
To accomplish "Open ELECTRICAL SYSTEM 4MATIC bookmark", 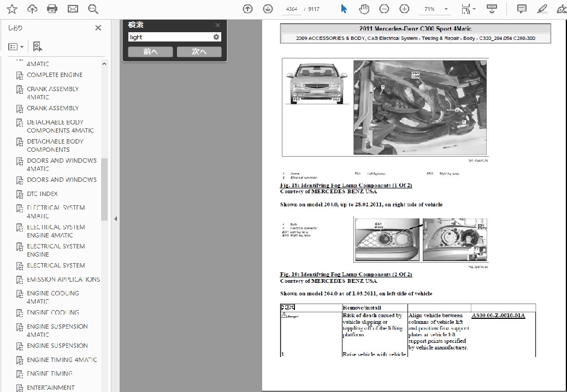I will (56, 212).
